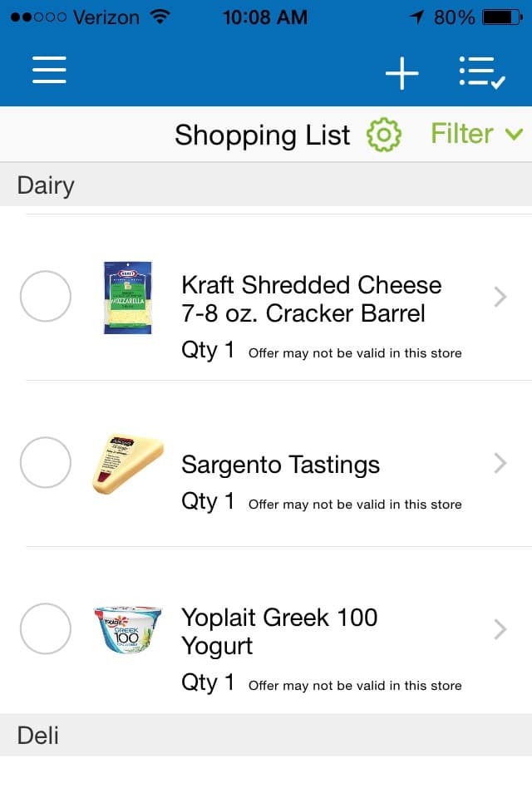Expand the Filter dropdown
Image resolution: width=532 pixels, height=793 pixels.
476,134
